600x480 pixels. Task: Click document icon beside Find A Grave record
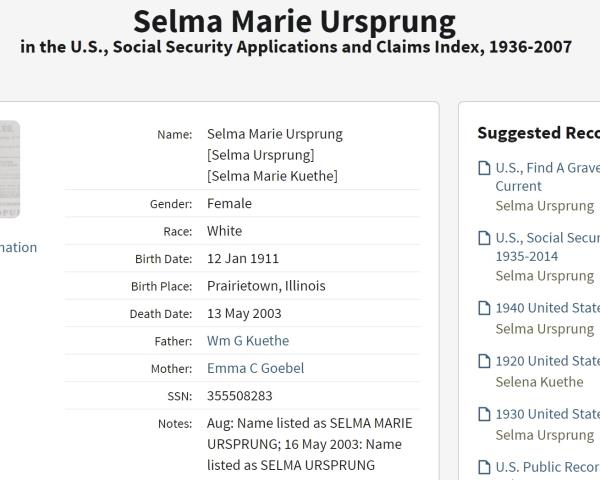(x=484, y=168)
